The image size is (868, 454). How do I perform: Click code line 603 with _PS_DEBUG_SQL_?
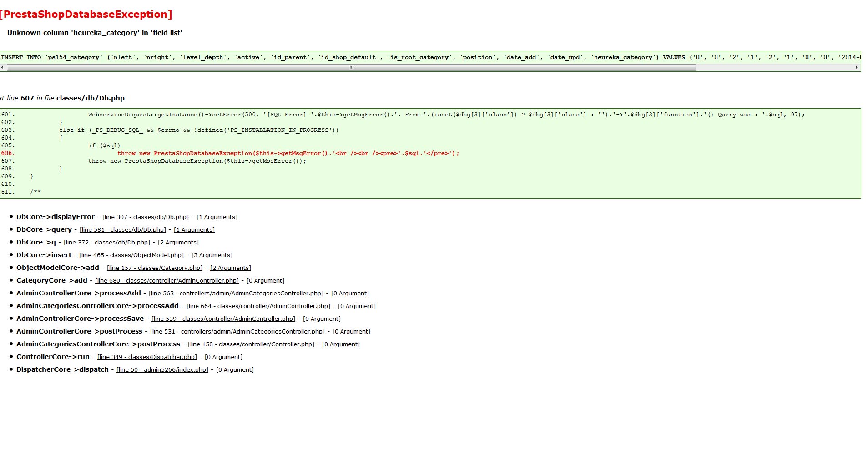tap(199, 130)
